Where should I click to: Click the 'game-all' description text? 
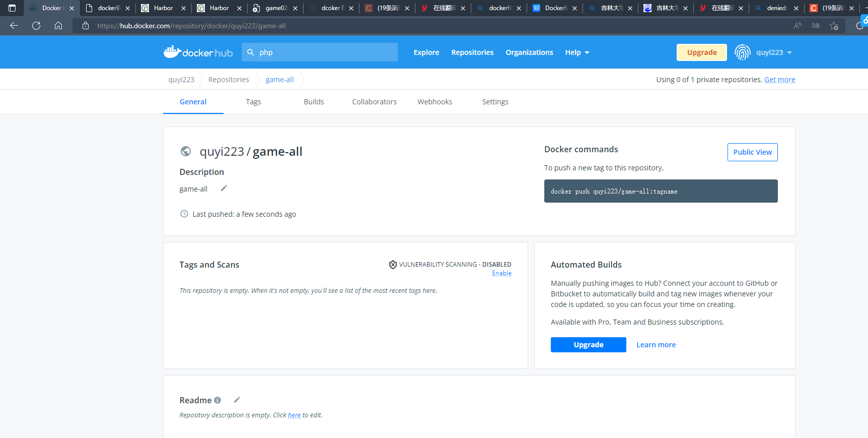point(193,189)
